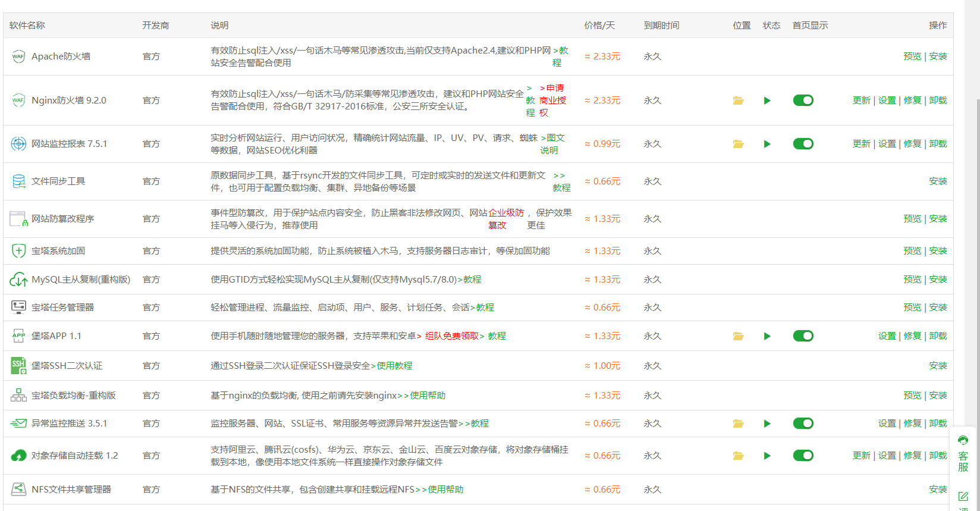Image resolution: width=980 pixels, height=511 pixels.
Task: Toggle homepage display for 异常监控推送
Action: 803,424
